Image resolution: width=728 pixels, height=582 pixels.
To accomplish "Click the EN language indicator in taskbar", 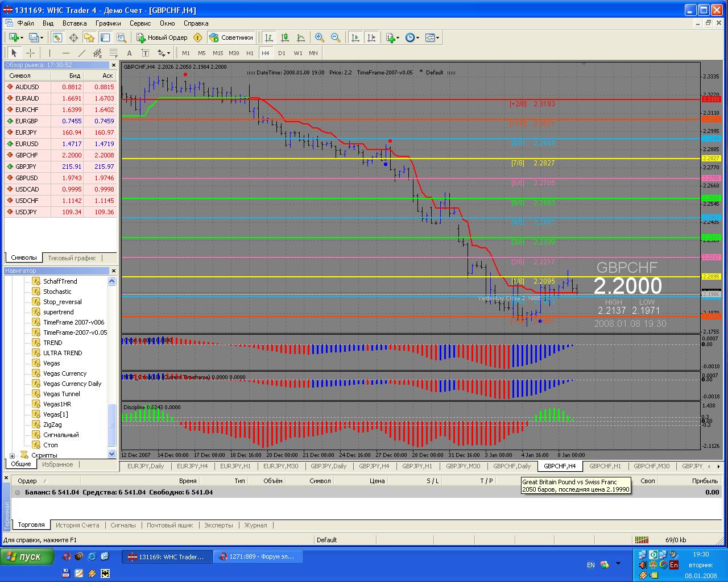I will tap(590, 565).
